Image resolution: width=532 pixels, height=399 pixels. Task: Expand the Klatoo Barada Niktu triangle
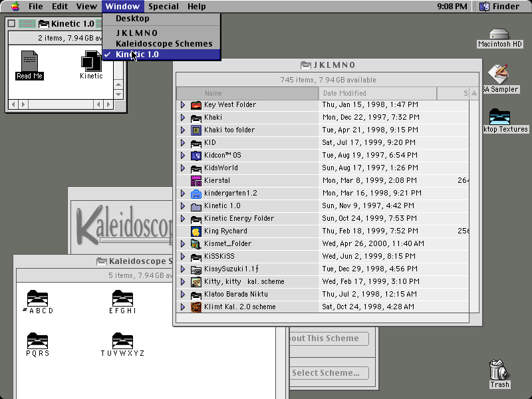[x=182, y=295]
